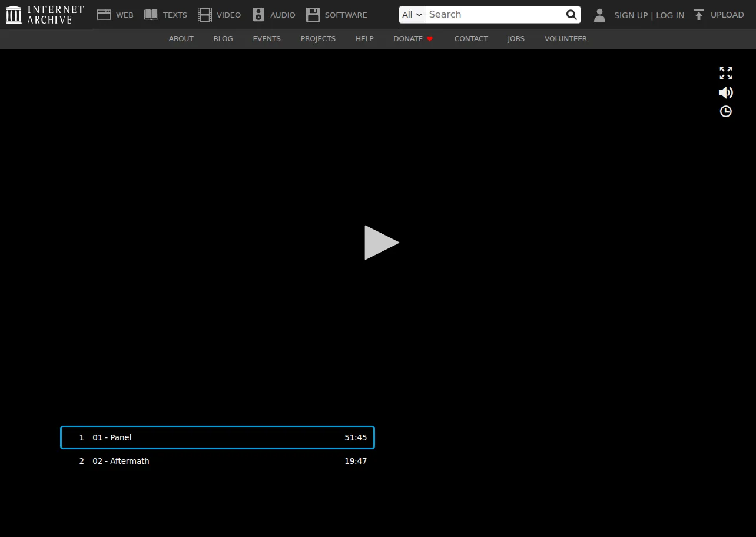Open the SOFTWARE menu label
756x537 pixels.
pos(346,15)
